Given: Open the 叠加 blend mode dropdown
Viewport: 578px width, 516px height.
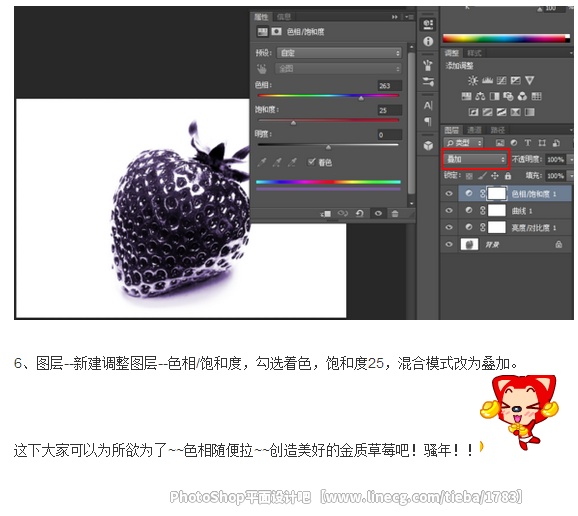Looking at the screenshot, I should [476, 159].
